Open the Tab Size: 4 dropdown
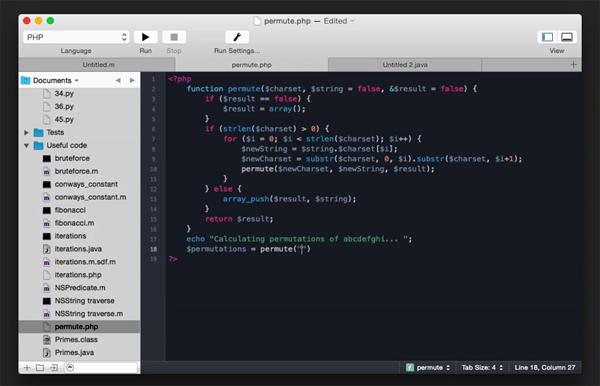 [482, 368]
